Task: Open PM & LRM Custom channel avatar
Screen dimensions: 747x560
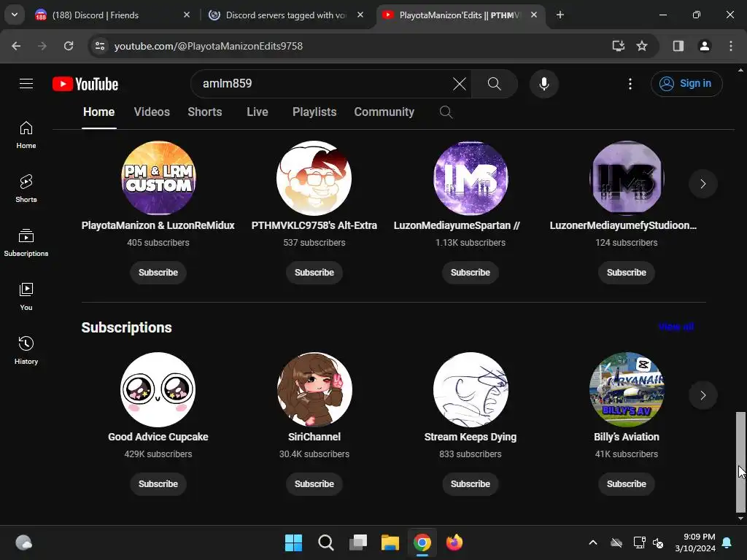Action: coord(158,178)
